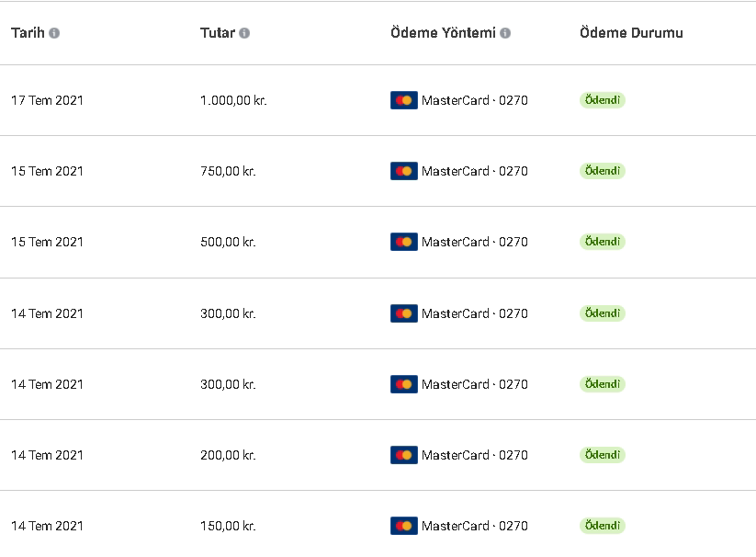Image resolution: width=756 pixels, height=557 pixels.
Task: Click the Ödeme Yöntemi column header text
Action: pyautogui.click(x=443, y=33)
